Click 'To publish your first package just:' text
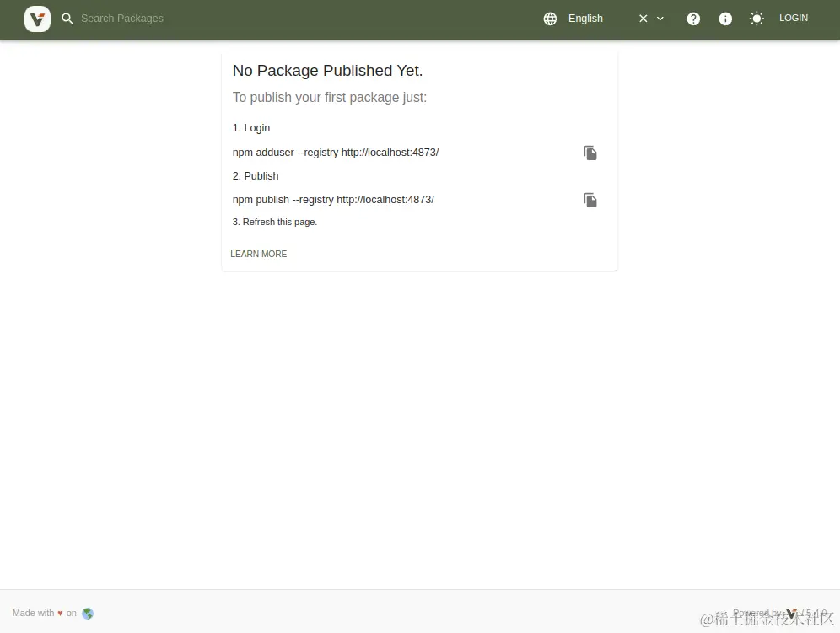Viewport: 840px width, 633px height. point(330,98)
